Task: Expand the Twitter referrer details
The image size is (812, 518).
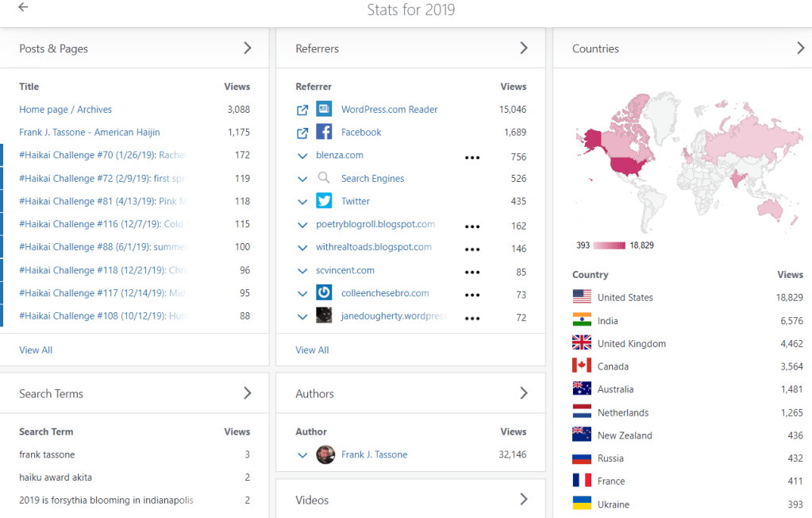Action: click(x=302, y=202)
